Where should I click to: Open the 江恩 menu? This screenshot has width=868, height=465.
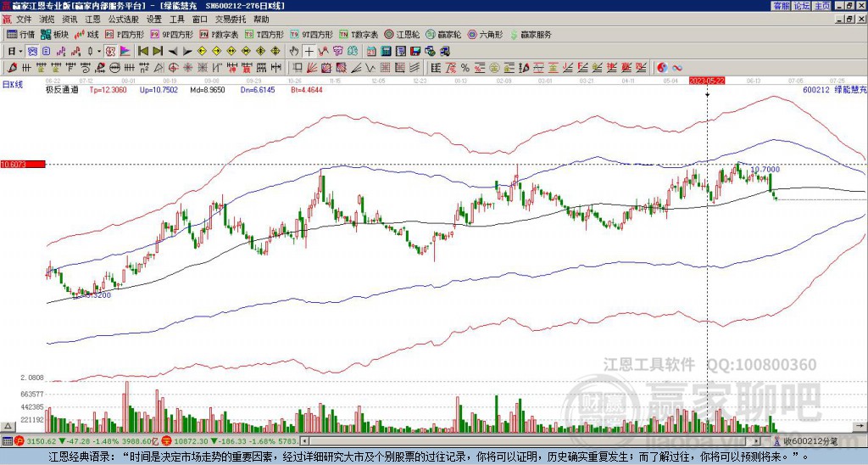click(92, 20)
